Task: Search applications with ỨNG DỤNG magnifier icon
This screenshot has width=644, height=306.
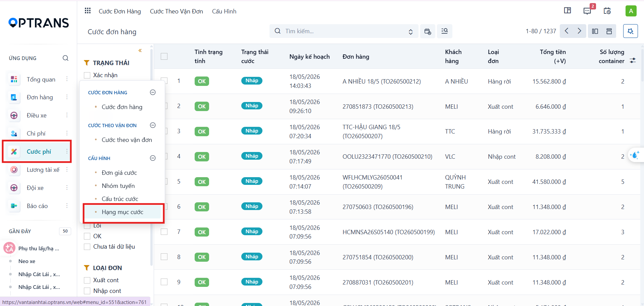Action: (x=65, y=58)
